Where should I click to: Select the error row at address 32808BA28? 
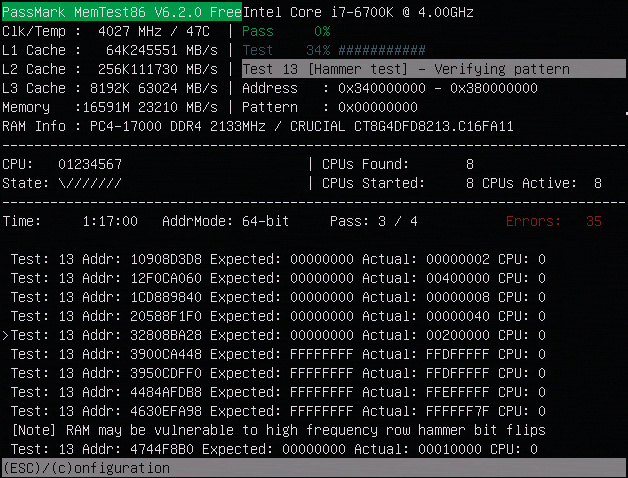[x=278, y=335]
